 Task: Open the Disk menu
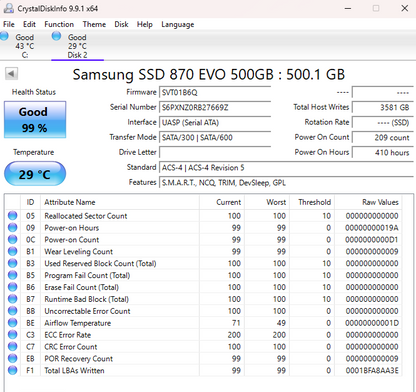pos(121,24)
